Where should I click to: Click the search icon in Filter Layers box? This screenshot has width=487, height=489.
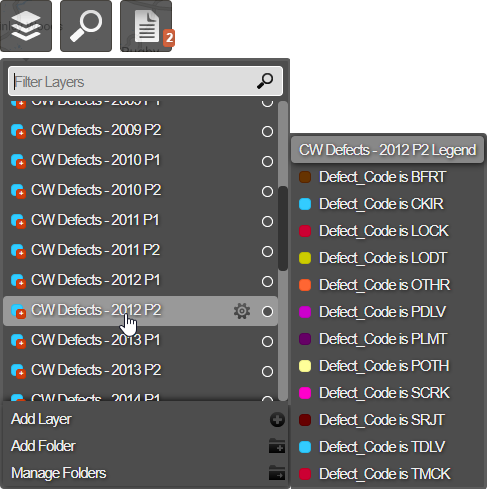tap(265, 81)
